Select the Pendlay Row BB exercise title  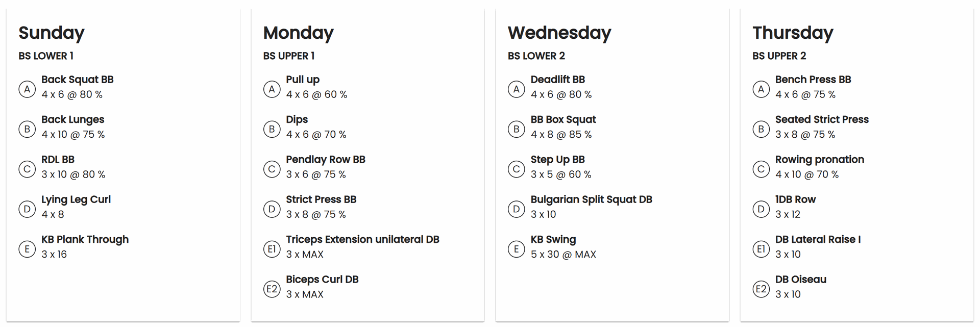tap(326, 159)
